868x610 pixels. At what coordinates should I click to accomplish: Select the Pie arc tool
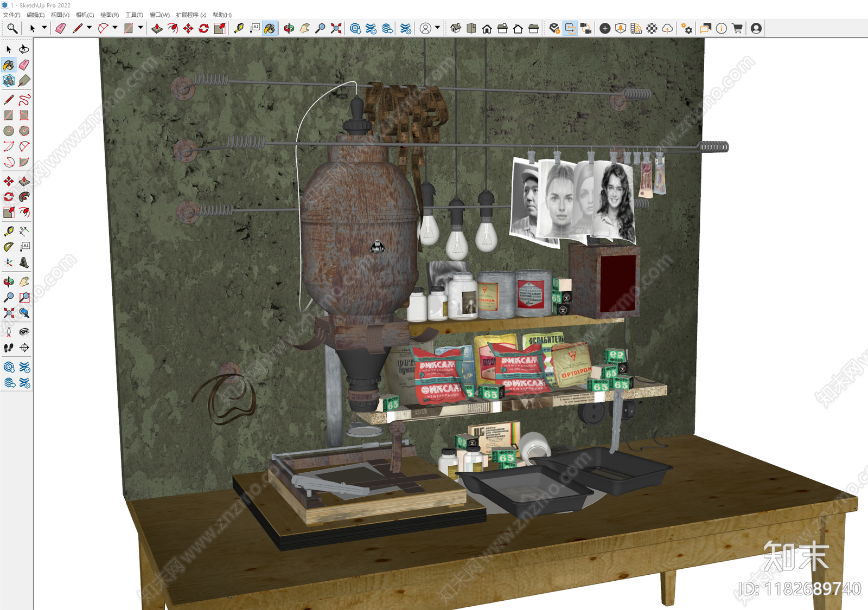tap(24, 162)
